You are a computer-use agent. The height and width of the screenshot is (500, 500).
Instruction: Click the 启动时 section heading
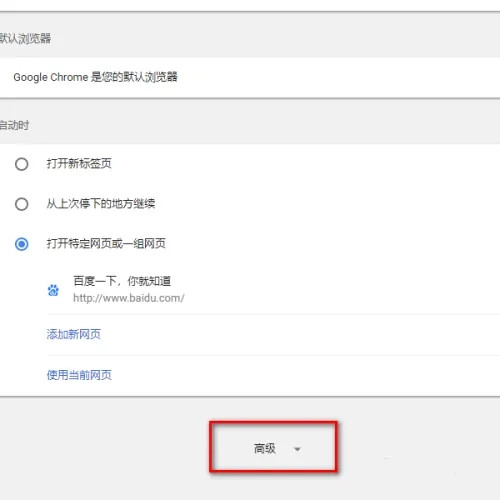(14, 125)
